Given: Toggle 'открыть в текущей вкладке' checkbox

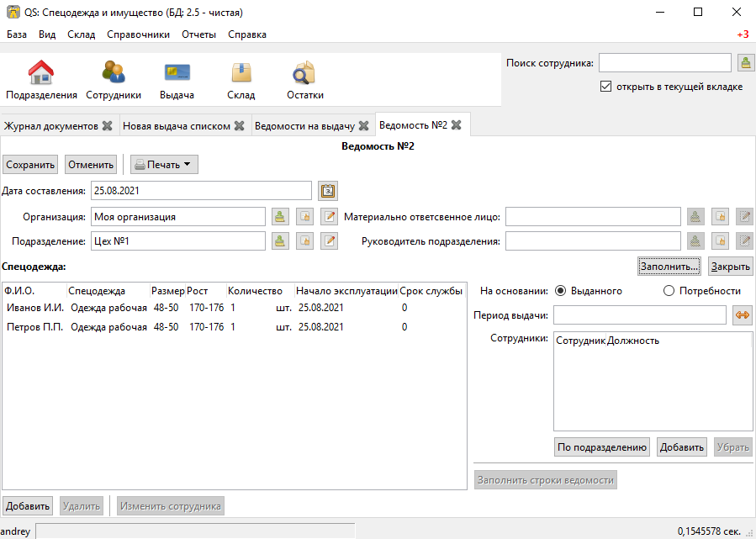Looking at the screenshot, I should (x=605, y=87).
